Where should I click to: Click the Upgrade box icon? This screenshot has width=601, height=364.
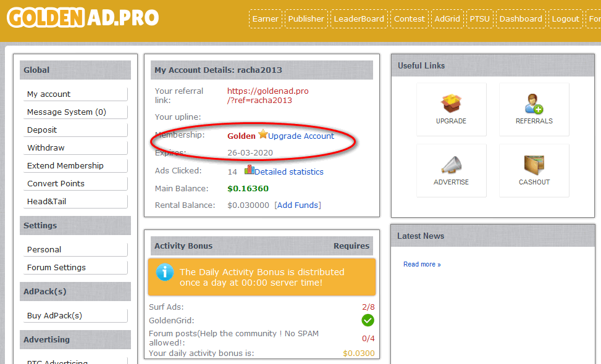[451, 104]
